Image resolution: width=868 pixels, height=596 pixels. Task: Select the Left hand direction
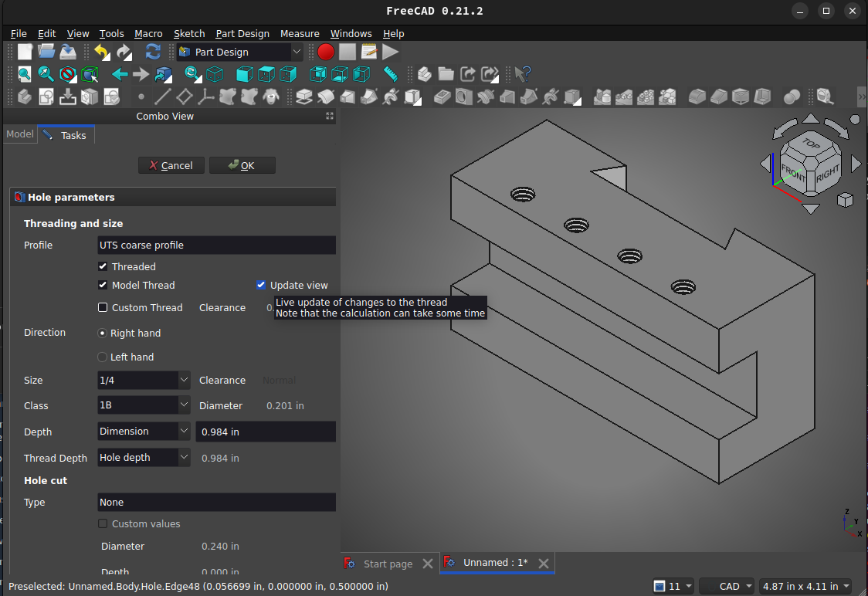tap(102, 357)
